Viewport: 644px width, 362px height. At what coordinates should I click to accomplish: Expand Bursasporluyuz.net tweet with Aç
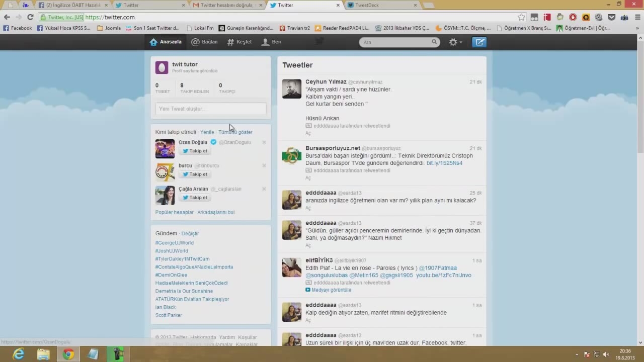click(x=308, y=178)
